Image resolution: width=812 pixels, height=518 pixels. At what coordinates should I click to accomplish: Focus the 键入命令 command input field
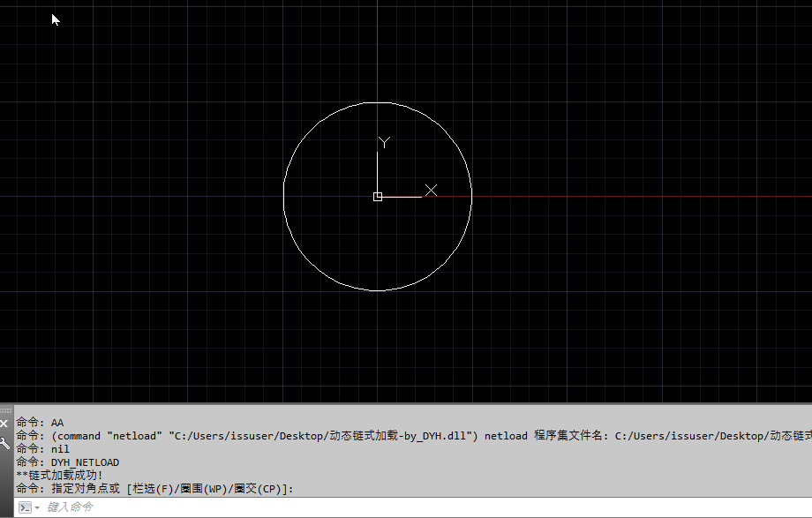point(265,507)
